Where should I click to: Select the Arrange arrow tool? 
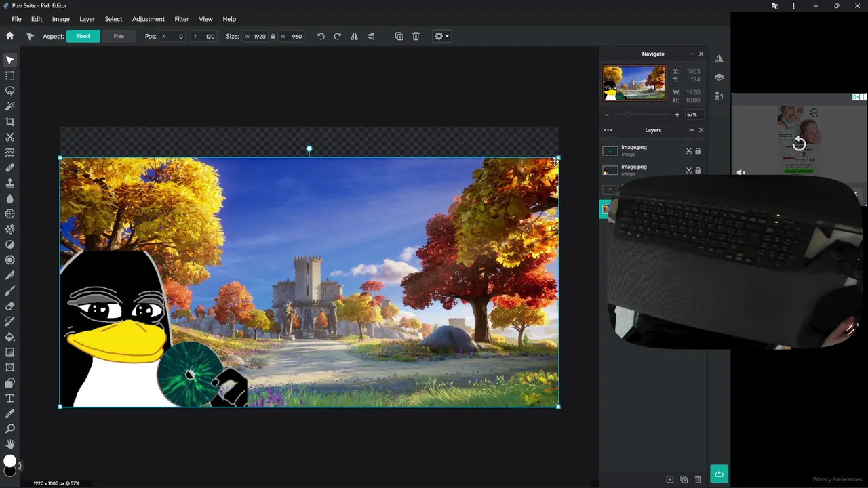coord(9,60)
